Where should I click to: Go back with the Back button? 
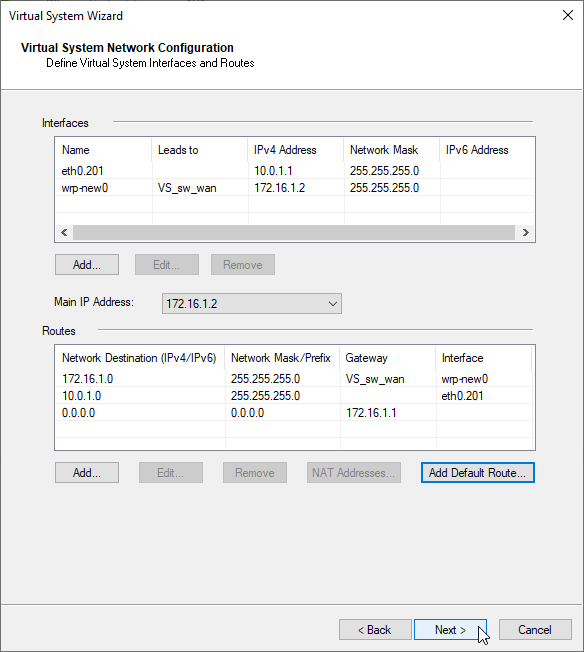click(x=375, y=630)
